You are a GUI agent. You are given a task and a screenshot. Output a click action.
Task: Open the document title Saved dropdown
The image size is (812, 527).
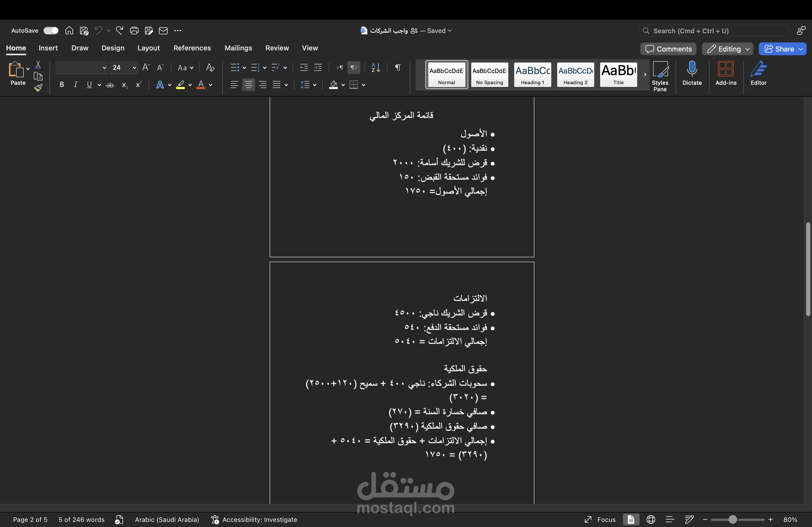tap(450, 31)
